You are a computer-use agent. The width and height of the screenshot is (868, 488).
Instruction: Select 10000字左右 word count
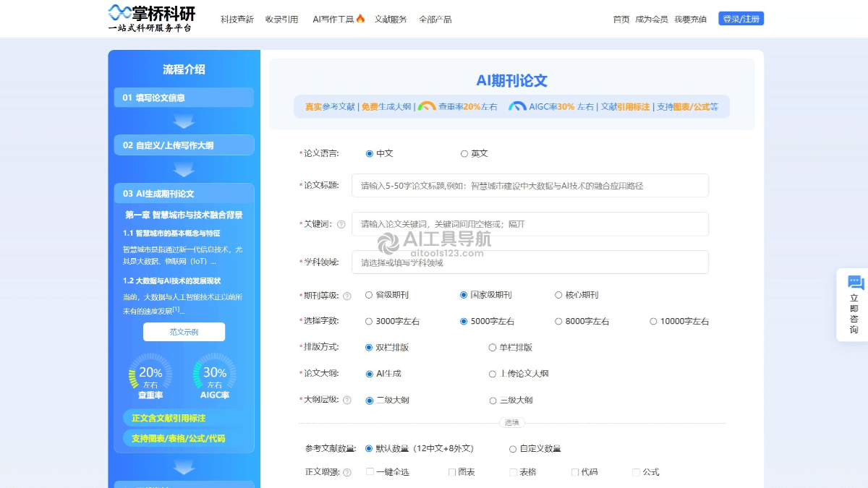(653, 321)
